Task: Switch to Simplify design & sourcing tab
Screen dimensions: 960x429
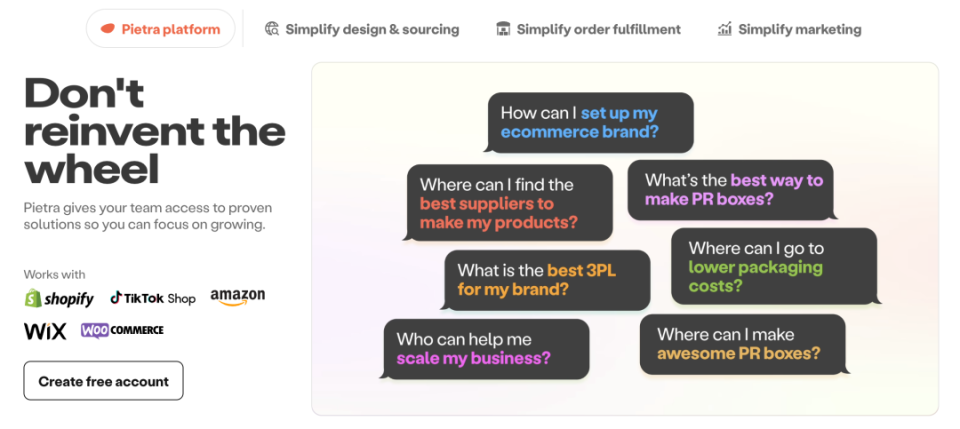Action: (x=362, y=29)
